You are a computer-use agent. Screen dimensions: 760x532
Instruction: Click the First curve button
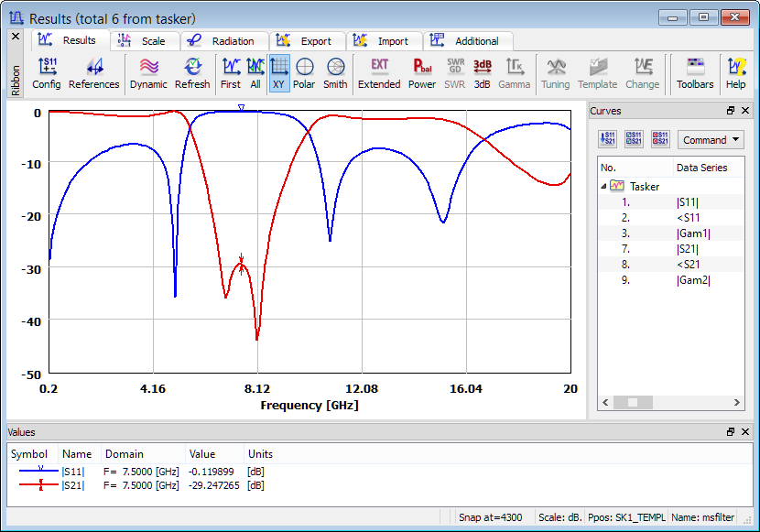coord(231,73)
